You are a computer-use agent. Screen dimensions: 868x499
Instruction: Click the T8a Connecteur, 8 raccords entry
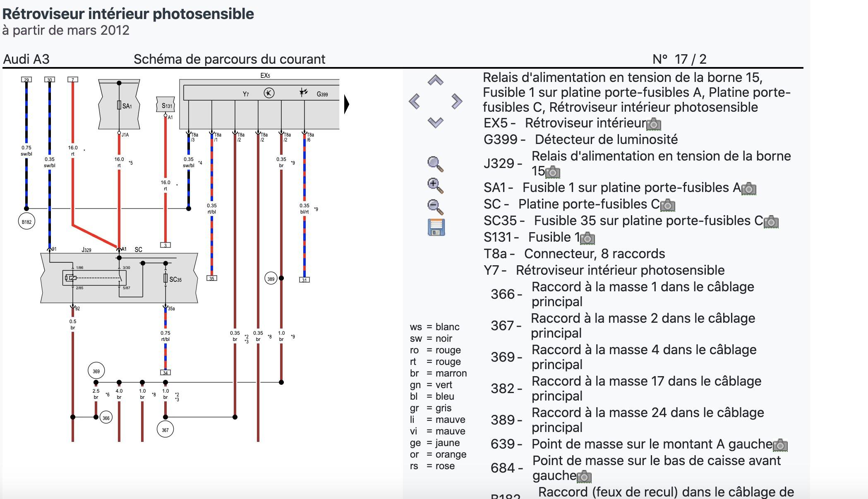(574, 254)
